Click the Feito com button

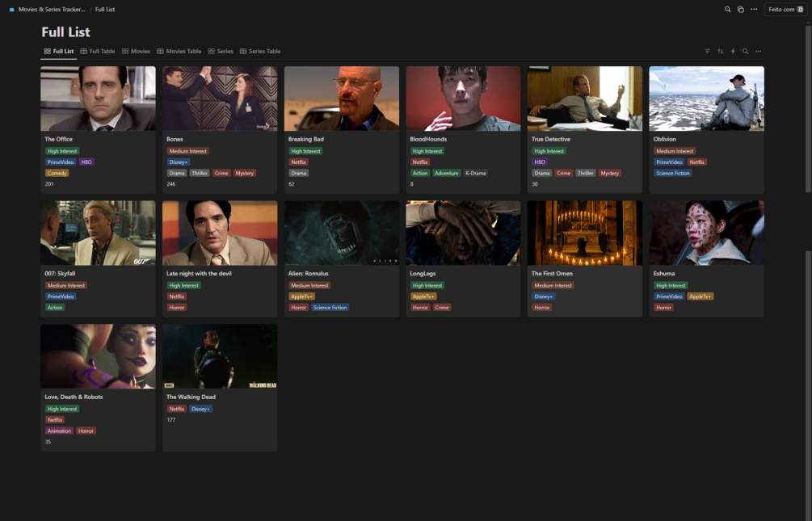pyautogui.click(x=785, y=10)
